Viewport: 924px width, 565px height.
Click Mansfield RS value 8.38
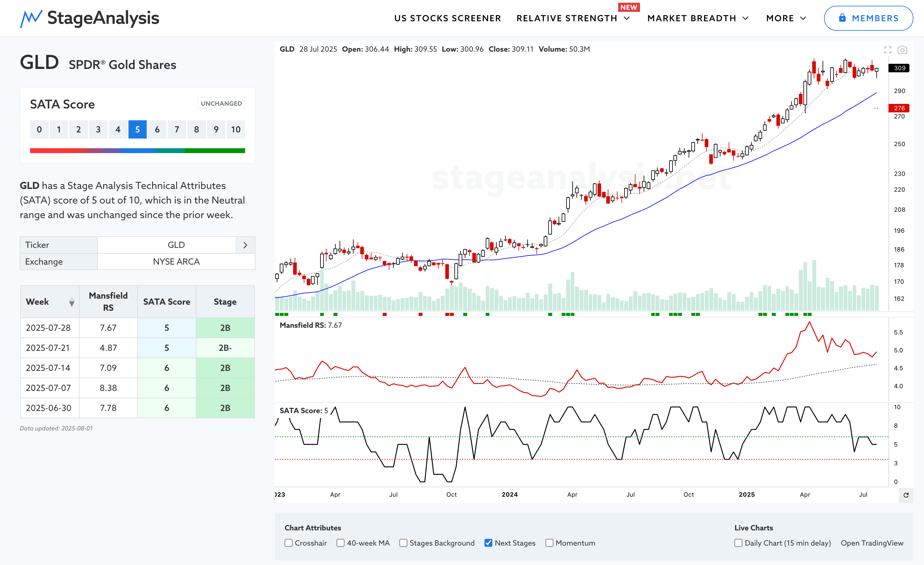coord(108,388)
